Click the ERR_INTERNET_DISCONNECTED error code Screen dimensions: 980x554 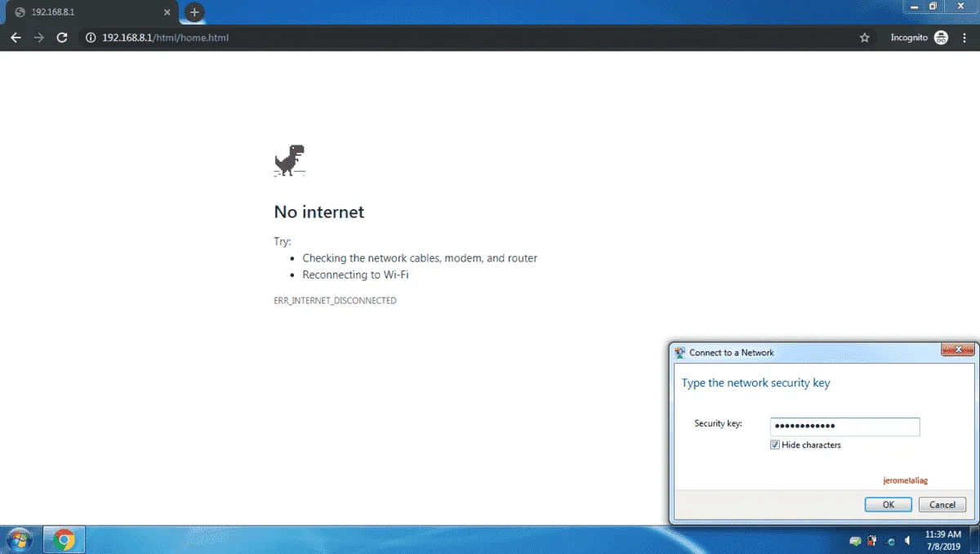pos(335,301)
